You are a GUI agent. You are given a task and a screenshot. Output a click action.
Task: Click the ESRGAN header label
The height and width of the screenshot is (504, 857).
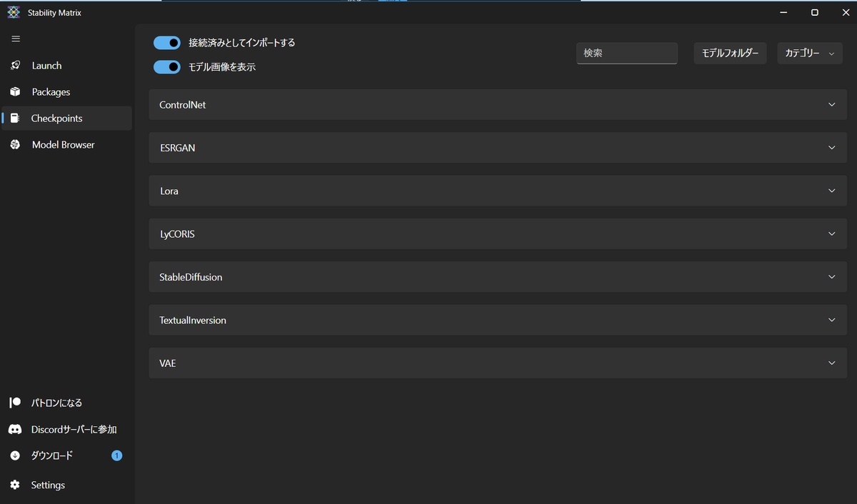click(177, 148)
